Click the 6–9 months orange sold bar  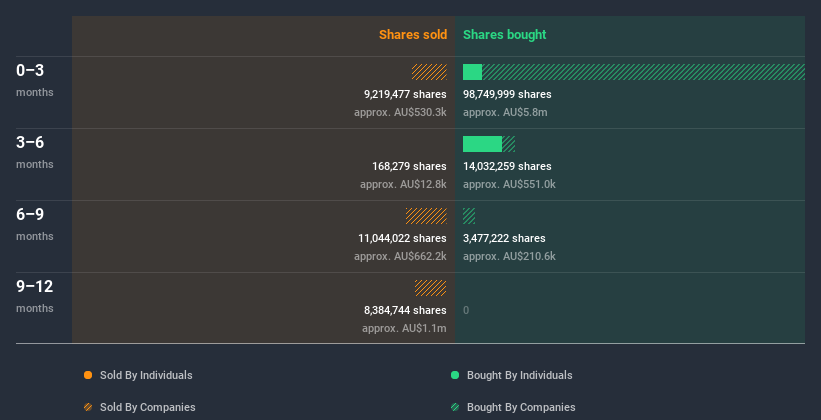coord(426,216)
